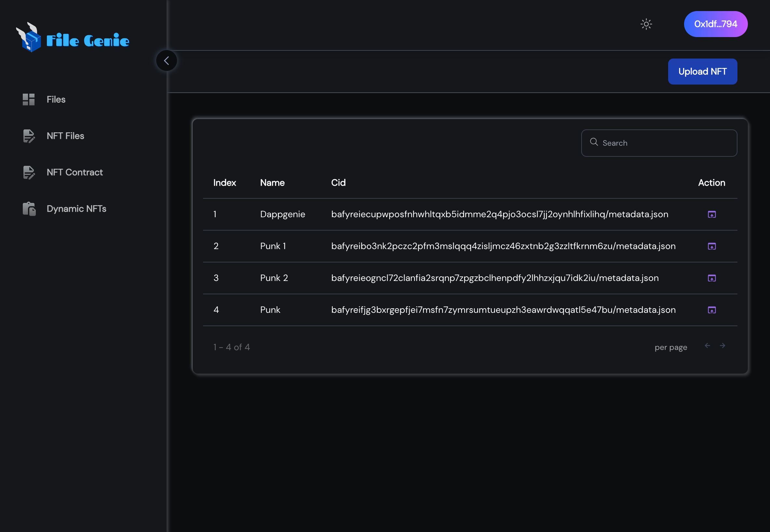Click index cell 3

pos(216,278)
